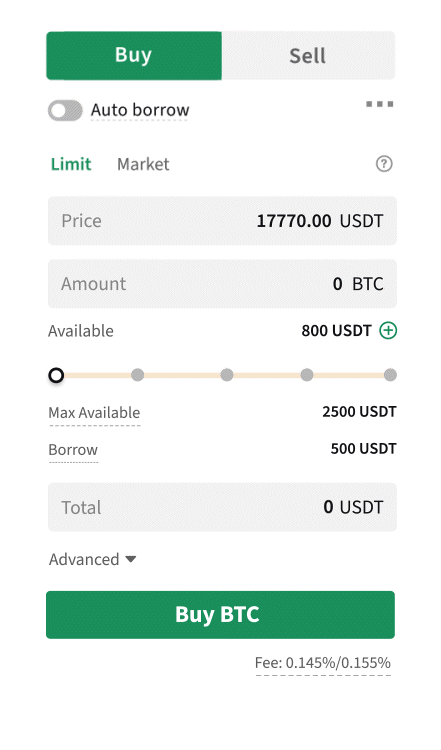Image resolution: width=441 pixels, height=750 pixels.
Task: Focus the Price input field
Action: point(222,221)
